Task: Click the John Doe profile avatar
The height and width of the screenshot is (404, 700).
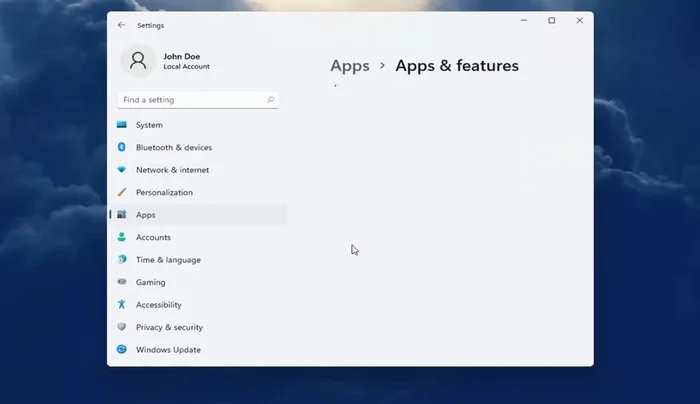Action: pos(138,60)
